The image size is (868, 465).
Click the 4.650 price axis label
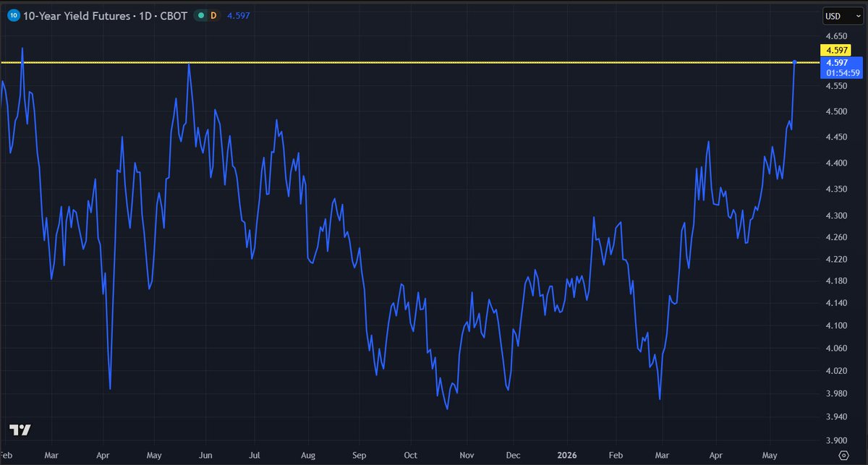point(836,36)
